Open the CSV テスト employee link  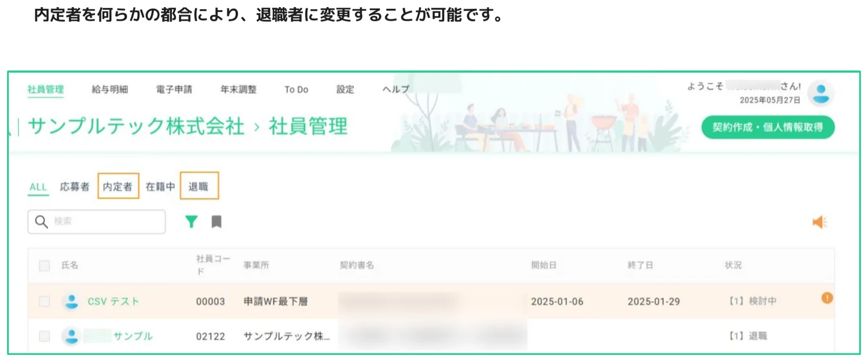click(x=113, y=301)
